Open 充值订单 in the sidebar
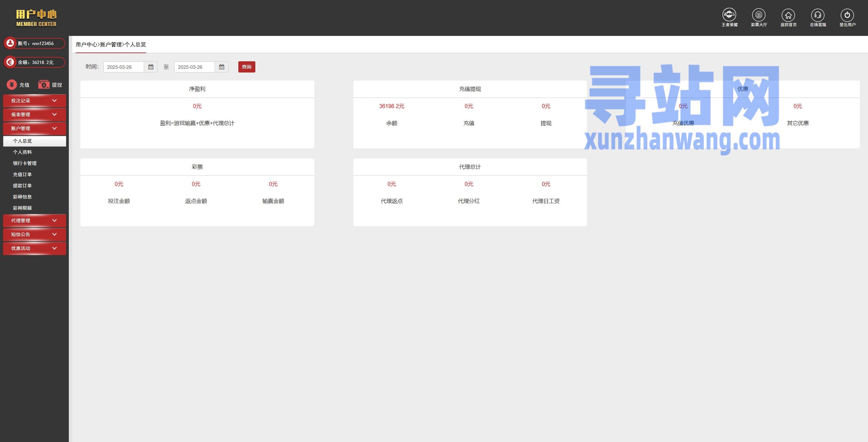The width and height of the screenshot is (868, 442). [x=22, y=174]
